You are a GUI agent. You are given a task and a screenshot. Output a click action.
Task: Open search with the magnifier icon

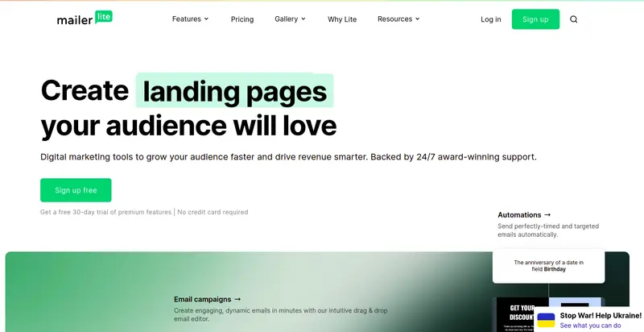574,19
